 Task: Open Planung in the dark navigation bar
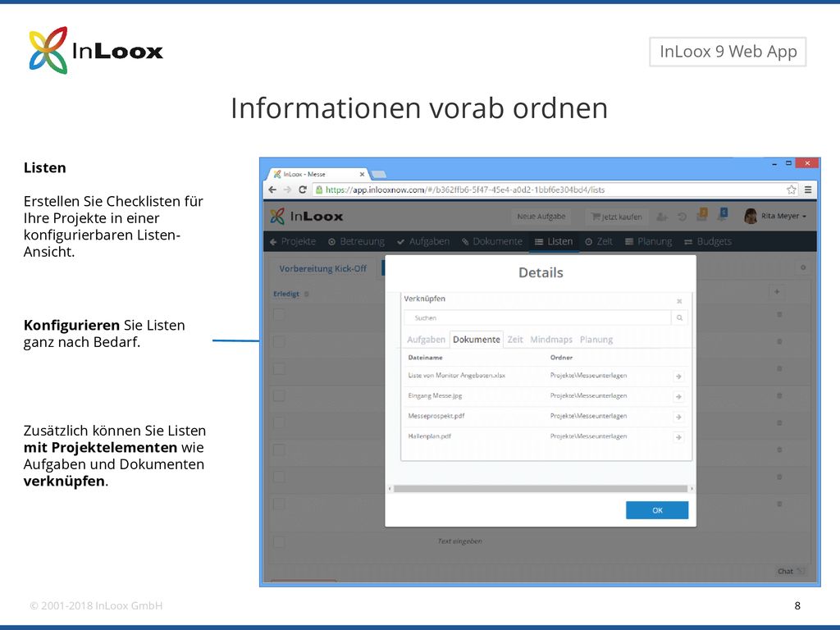point(649,242)
